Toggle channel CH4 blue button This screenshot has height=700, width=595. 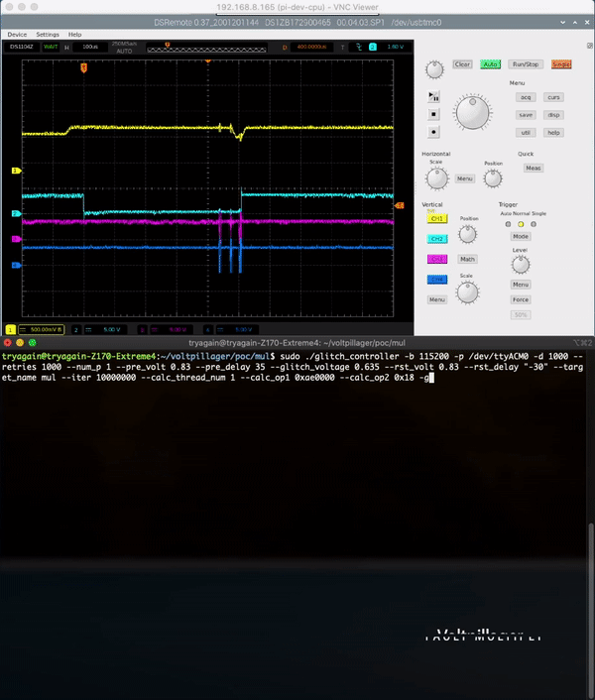437,280
